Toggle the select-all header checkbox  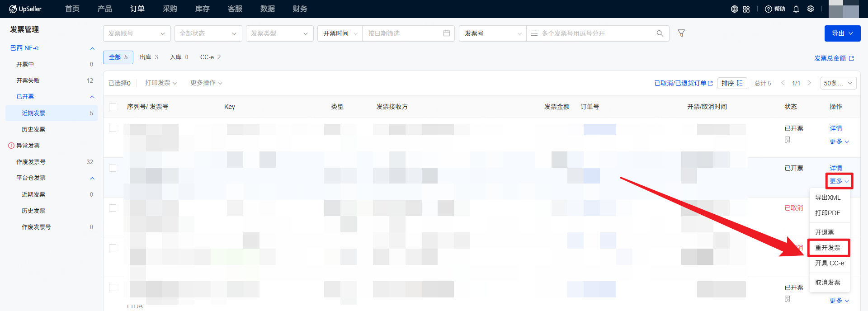pos(113,107)
